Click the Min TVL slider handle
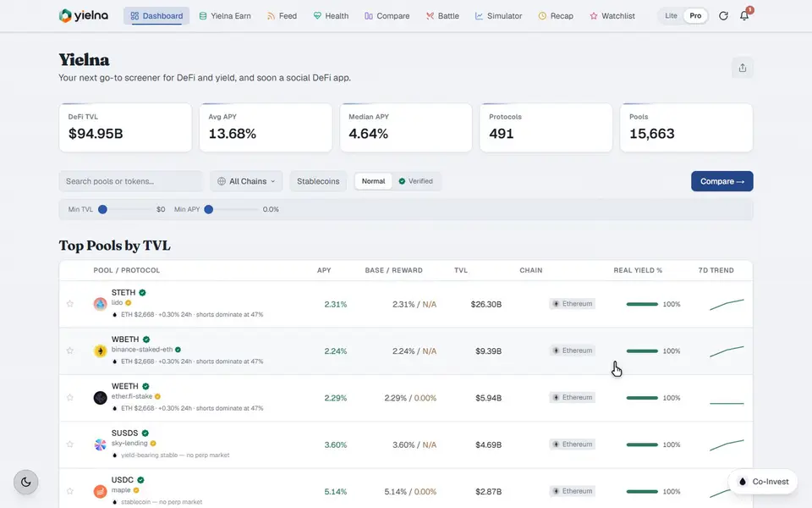The width and height of the screenshot is (812, 508). click(102, 209)
